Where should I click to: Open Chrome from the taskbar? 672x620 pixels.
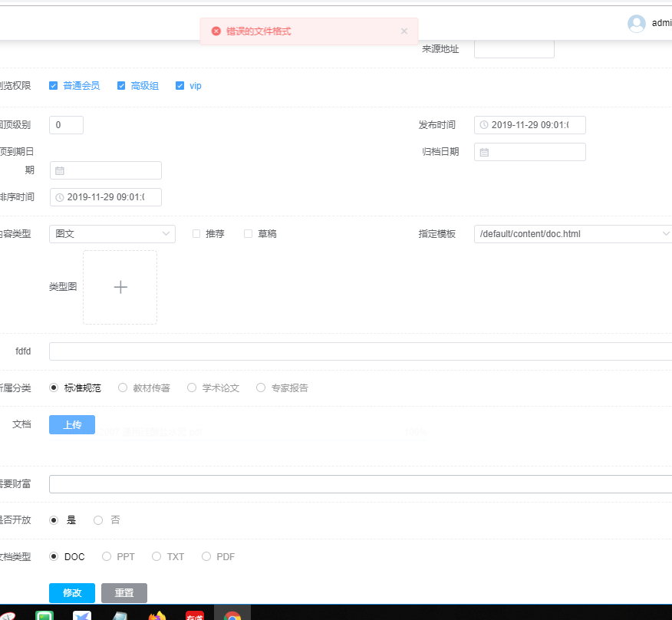click(x=232, y=615)
